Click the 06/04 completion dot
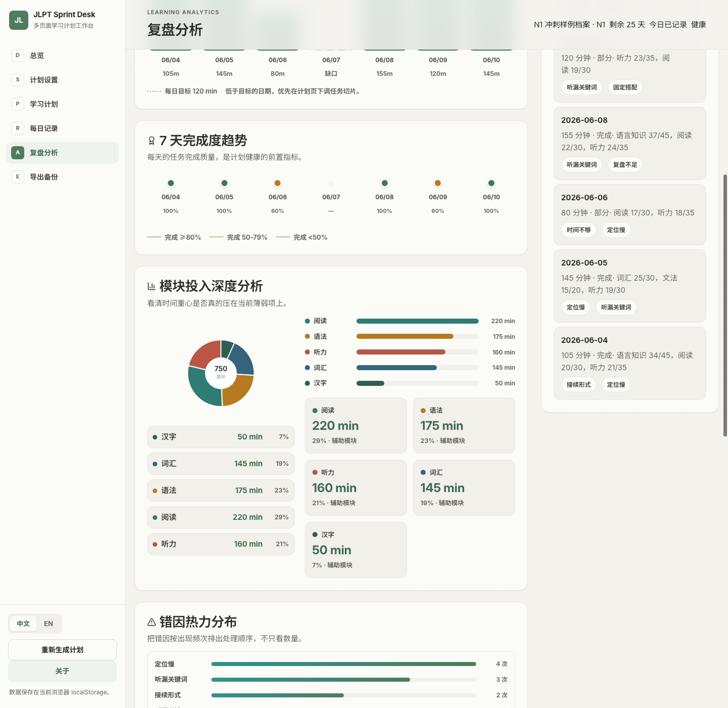Viewport: 728px width, 708px height. tap(171, 183)
